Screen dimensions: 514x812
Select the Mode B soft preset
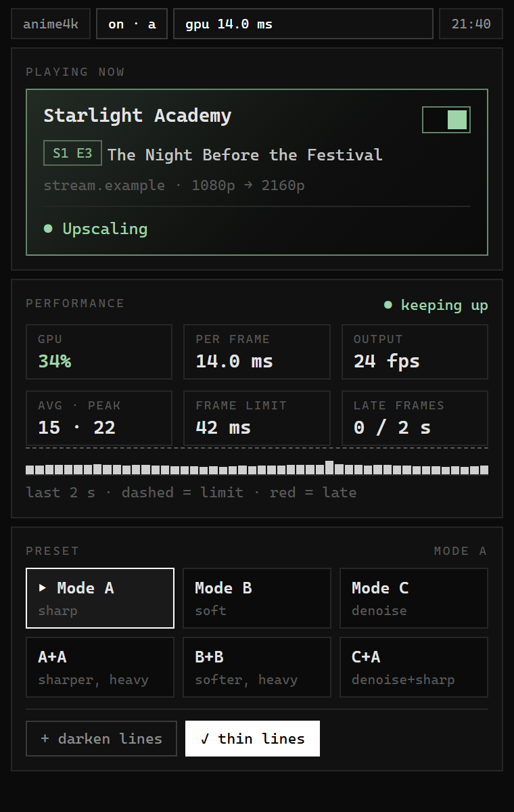257,598
